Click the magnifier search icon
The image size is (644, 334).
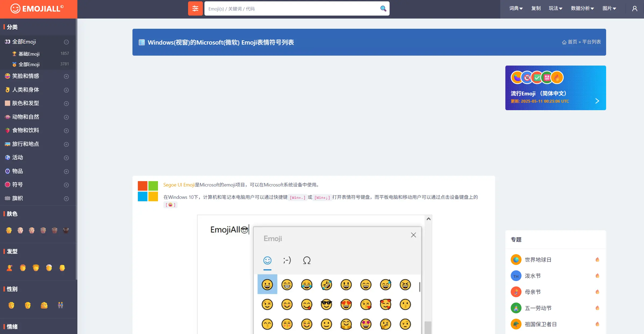(x=383, y=9)
